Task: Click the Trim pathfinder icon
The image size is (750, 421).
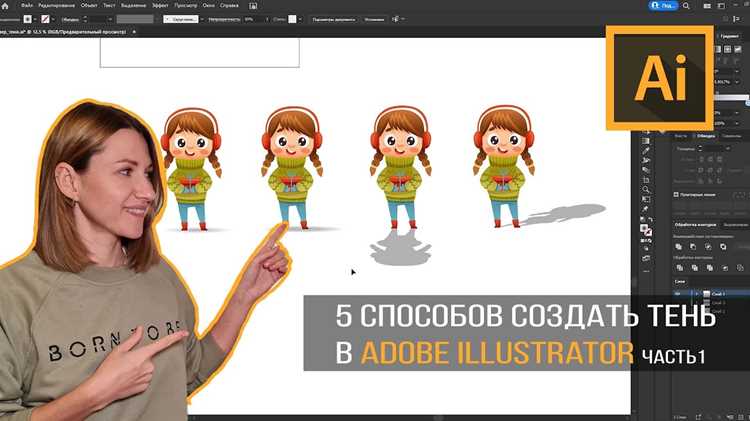Action: coord(695,268)
